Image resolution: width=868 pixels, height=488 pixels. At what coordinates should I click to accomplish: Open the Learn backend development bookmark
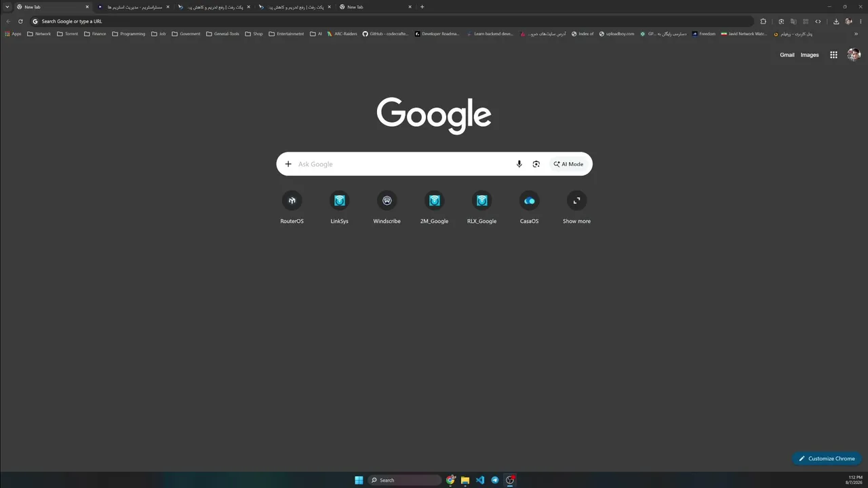pos(490,34)
